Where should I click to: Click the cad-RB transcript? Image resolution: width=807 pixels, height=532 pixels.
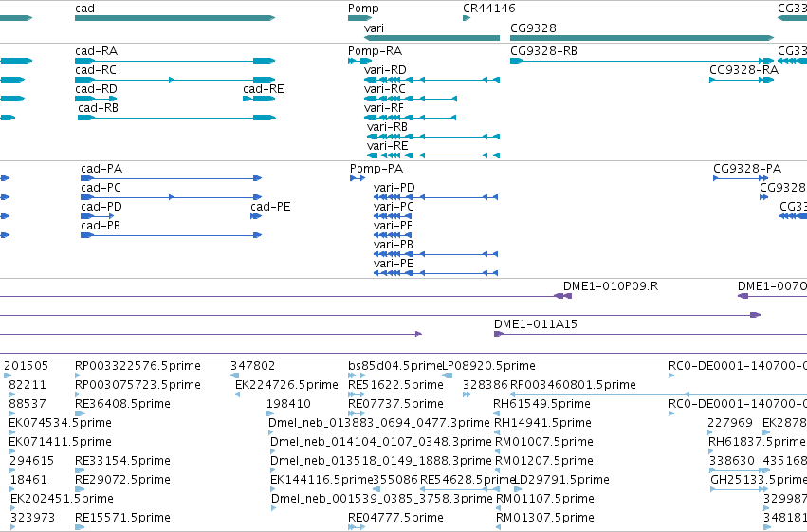(x=176, y=118)
